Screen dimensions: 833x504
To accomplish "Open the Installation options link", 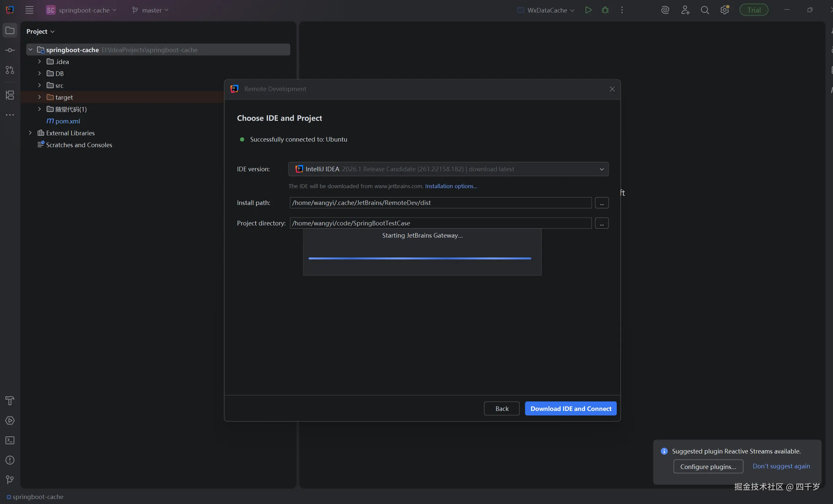I will 451,186.
